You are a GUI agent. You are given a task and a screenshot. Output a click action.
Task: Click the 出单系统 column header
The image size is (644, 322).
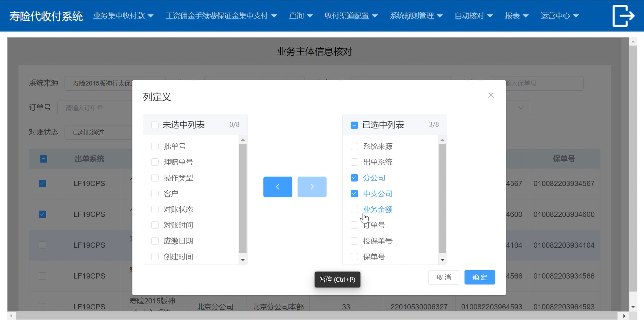tap(89, 159)
